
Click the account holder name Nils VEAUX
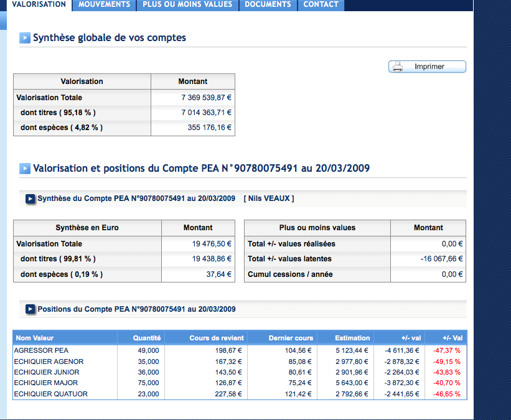(269, 198)
